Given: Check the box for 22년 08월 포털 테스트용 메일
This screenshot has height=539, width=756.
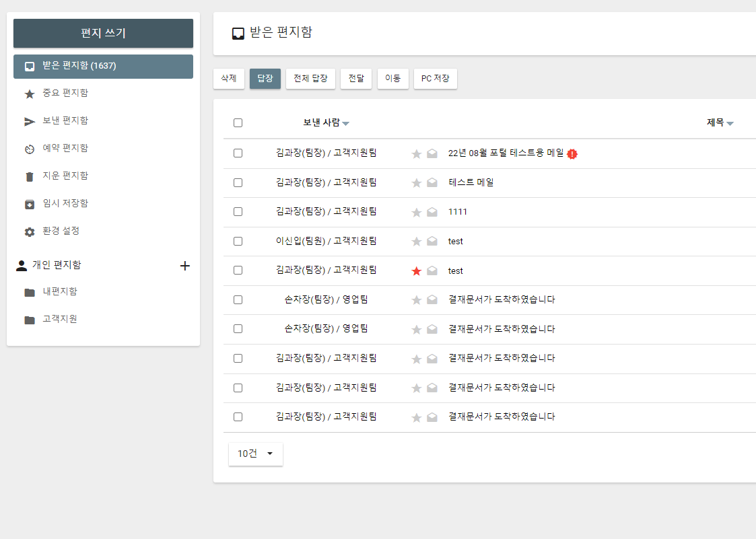Looking at the screenshot, I should tap(238, 153).
